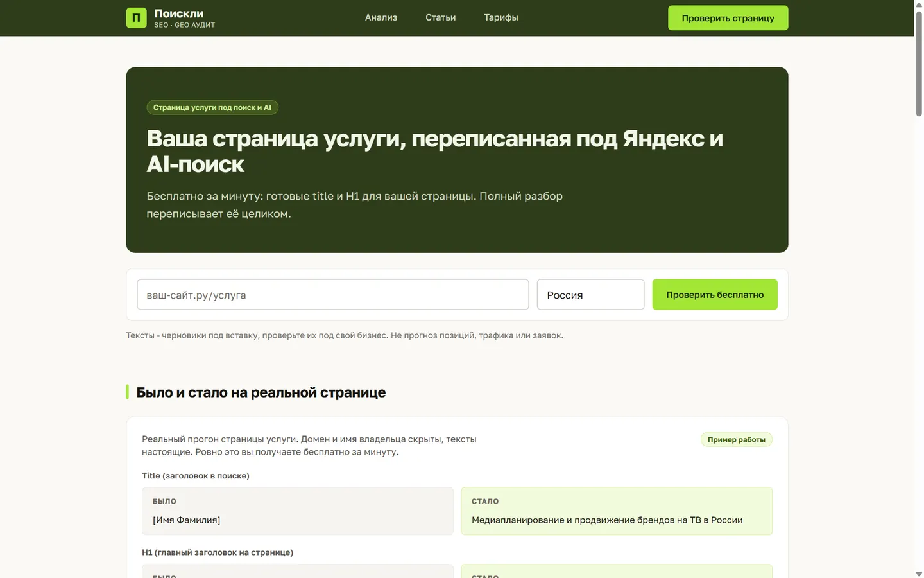
Task: Click the subtitle Бесплатно за минуту paragraph
Action: click(x=355, y=205)
